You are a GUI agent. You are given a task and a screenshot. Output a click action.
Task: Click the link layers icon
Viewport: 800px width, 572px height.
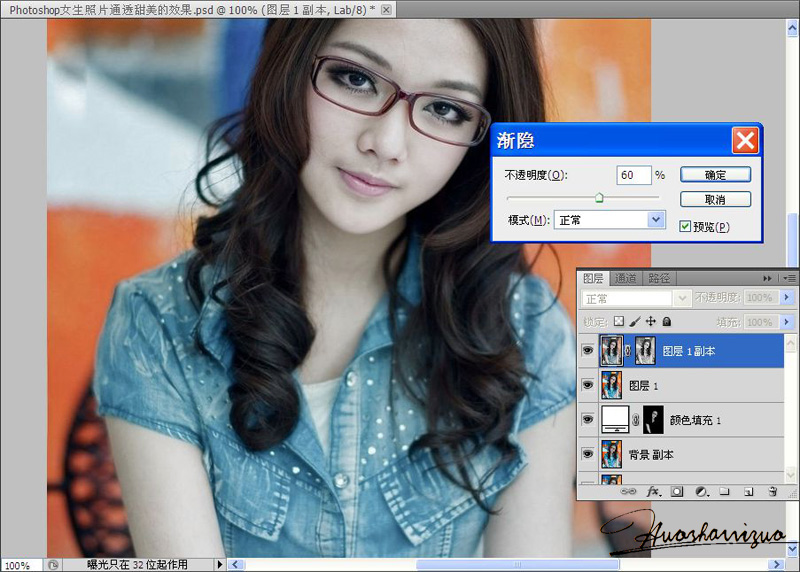point(628,491)
